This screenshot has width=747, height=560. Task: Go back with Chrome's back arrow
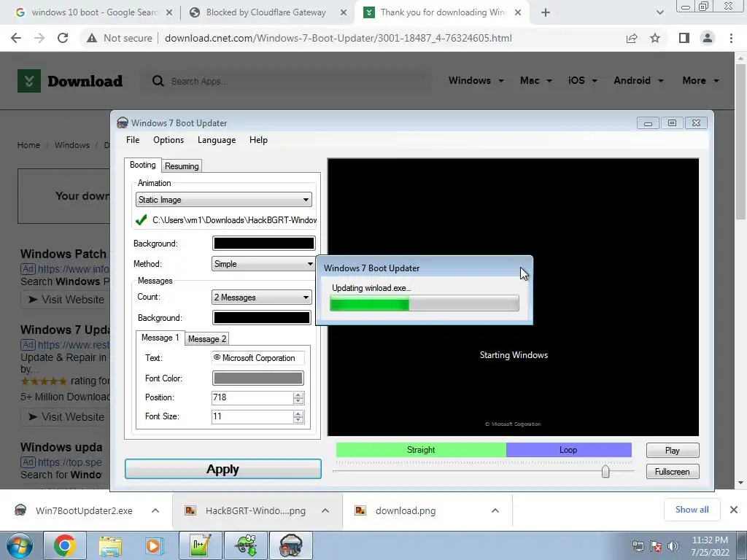16,38
